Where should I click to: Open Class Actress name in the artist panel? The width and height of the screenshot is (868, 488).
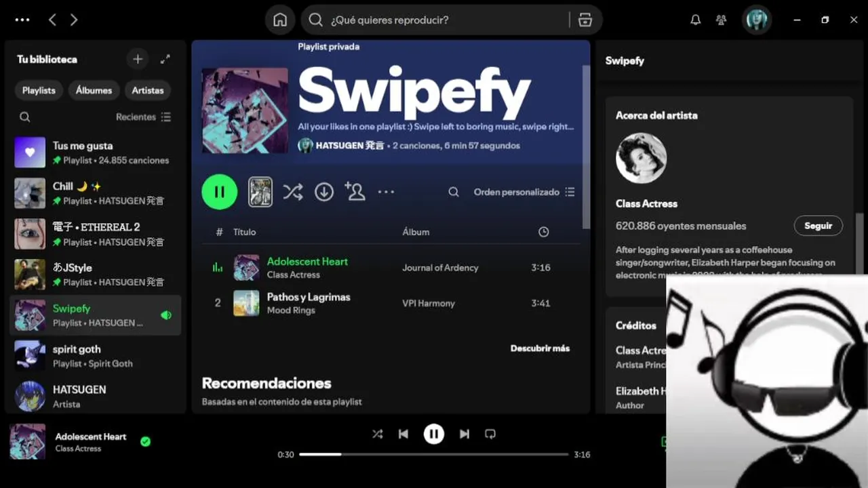(x=646, y=203)
